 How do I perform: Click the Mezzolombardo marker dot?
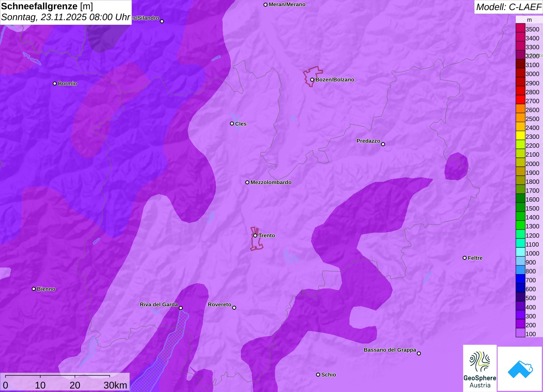click(247, 182)
